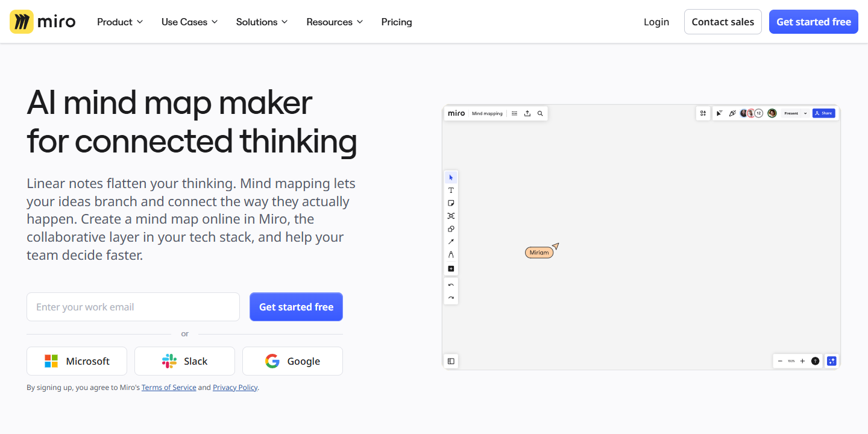Image resolution: width=868 pixels, height=434 pixels.
Task: Click the party popper reactions icon
Action: coord(732,113)
